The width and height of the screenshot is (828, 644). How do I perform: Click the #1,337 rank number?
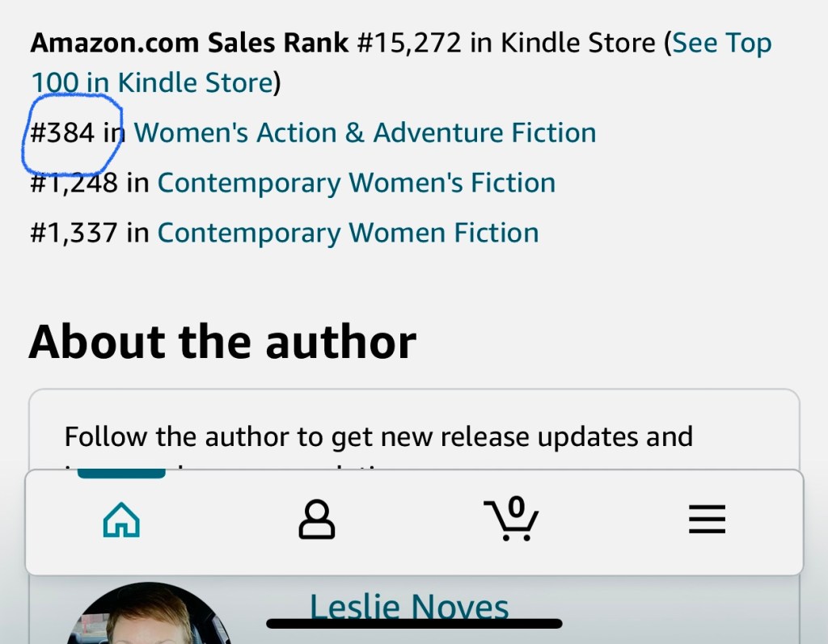pyautogui.click(x=74, y=233)
